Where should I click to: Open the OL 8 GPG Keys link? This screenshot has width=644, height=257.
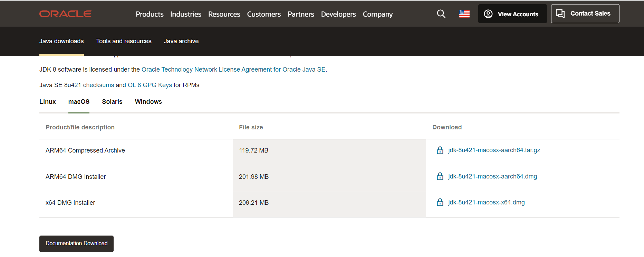[150, 85]
